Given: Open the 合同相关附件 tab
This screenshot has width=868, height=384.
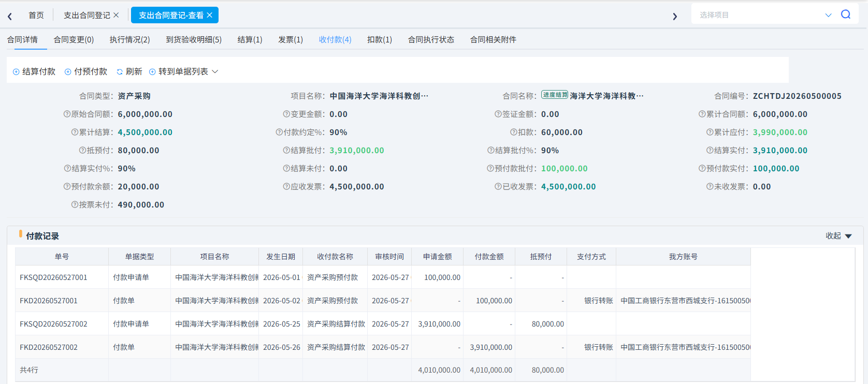Looking at the screenshot, I should click(493, 39).
